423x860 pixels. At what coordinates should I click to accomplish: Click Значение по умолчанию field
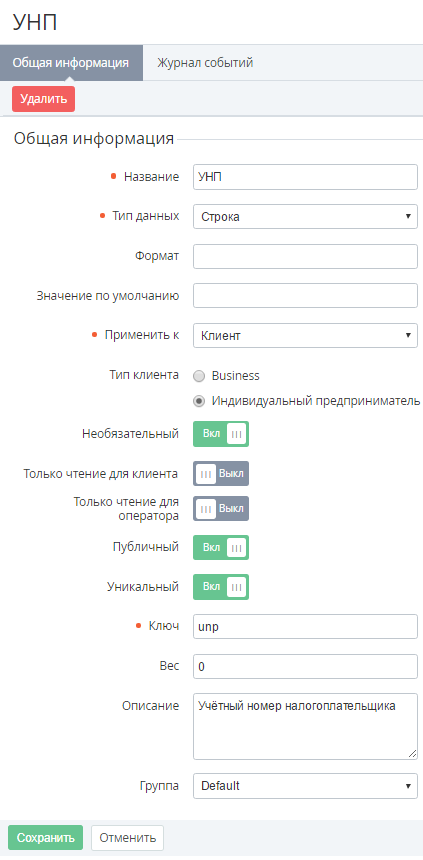305,296
